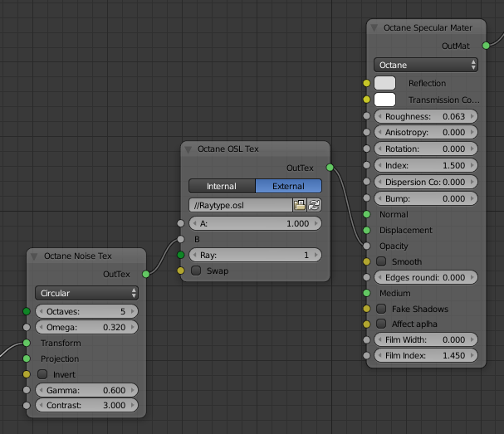Open the Octane BRDF model dropdown
The image size is (504, 434).
[x=426, y=65]
